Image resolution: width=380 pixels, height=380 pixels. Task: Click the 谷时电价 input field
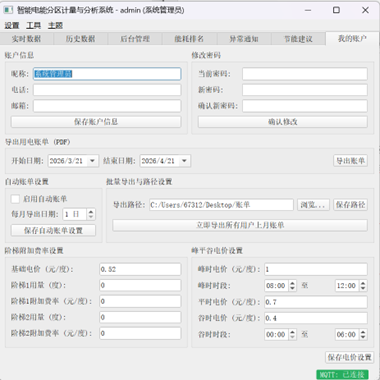point(316,318)
